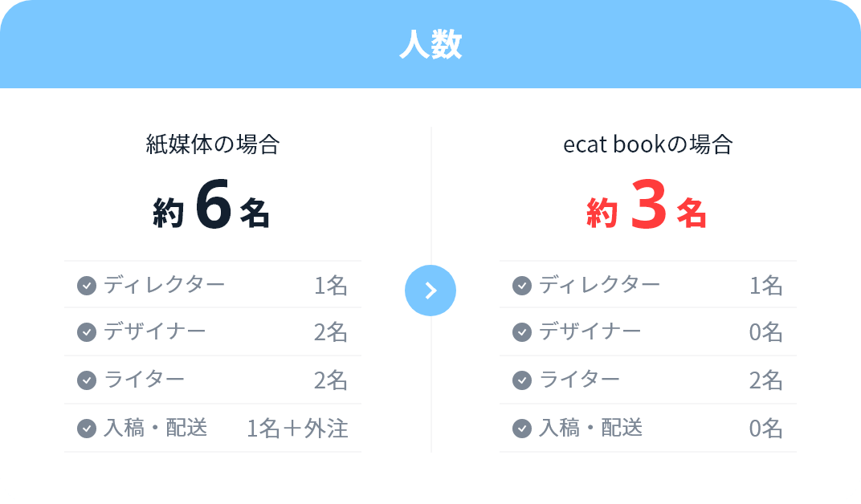Screen dimensions: 861x504
Task: Select the 人数 header title
Action: click(x=430, y=44)
